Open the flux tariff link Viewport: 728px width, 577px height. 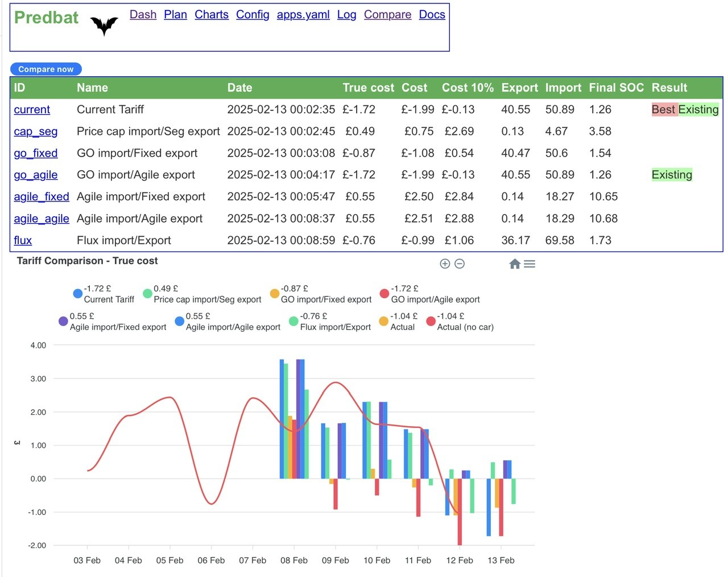coord(23,240)
